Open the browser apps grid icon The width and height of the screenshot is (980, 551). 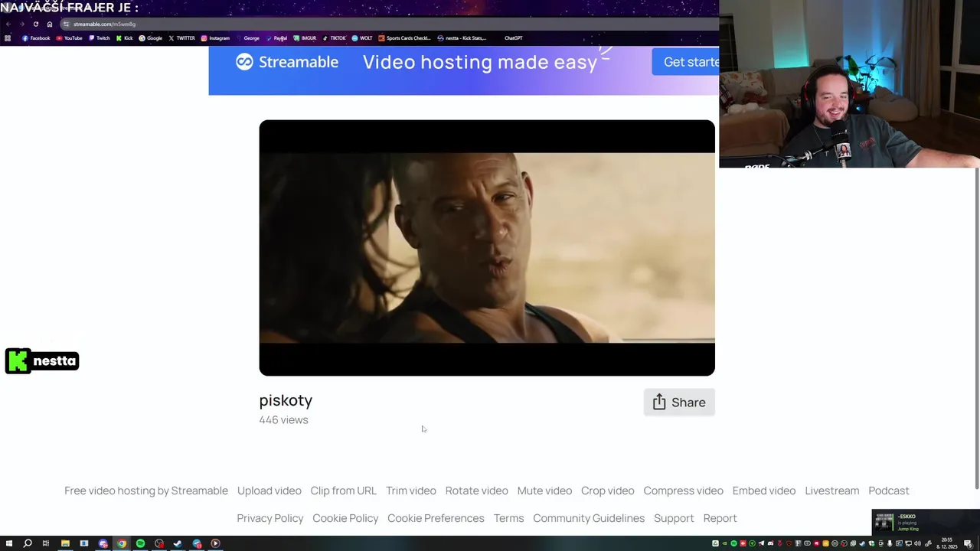8,38
